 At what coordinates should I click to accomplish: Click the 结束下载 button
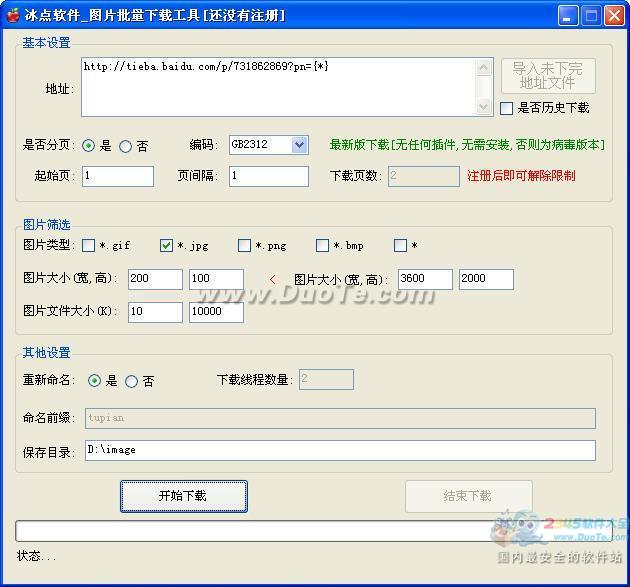tap(468, 496)
